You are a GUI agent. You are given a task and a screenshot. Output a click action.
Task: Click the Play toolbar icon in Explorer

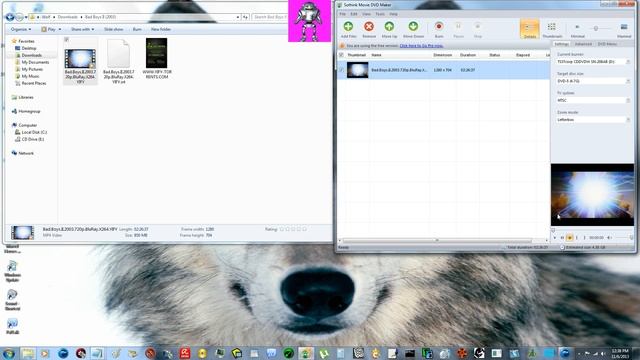click(44, 29)
